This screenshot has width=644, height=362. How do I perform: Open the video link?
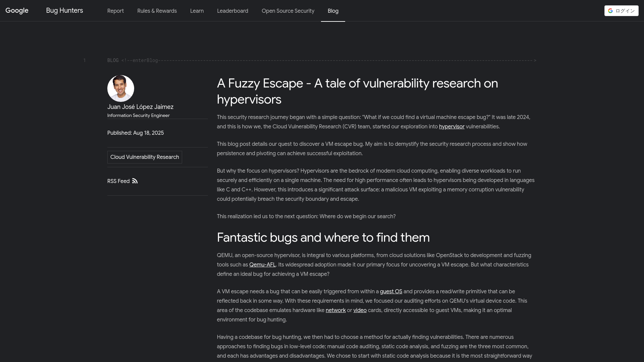click(360, 310)
